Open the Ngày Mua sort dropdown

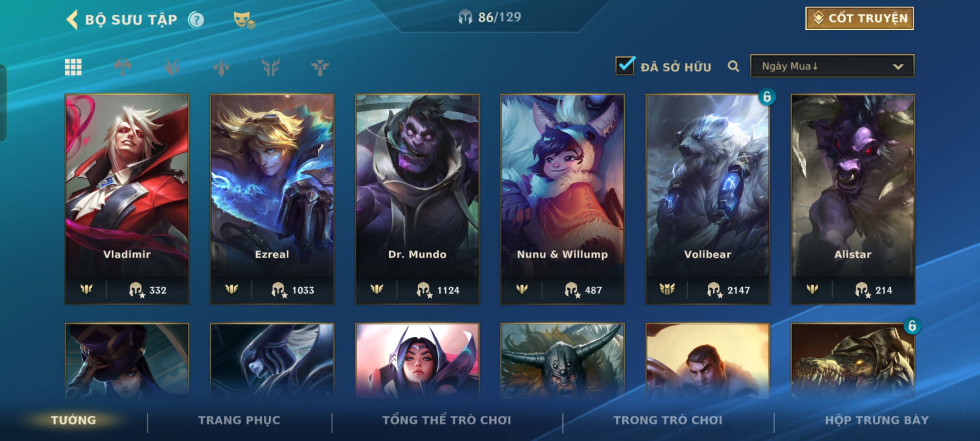pyautogui.click(x=832, y=66)
